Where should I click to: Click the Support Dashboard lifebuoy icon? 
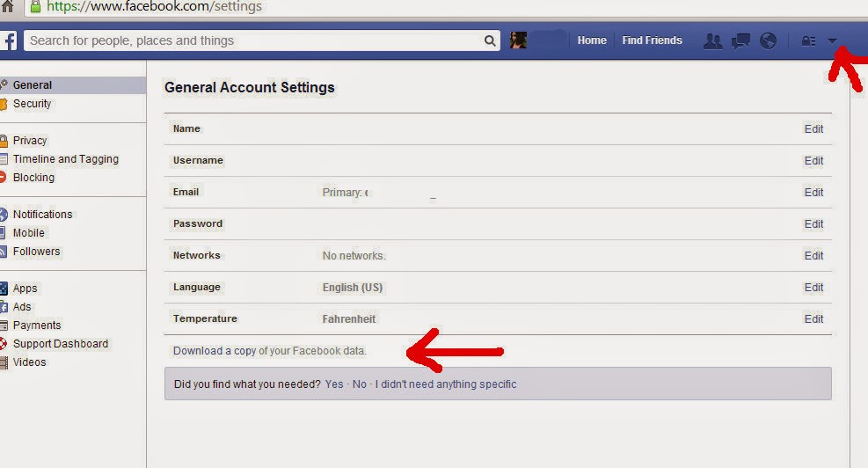tap(4, 343)
